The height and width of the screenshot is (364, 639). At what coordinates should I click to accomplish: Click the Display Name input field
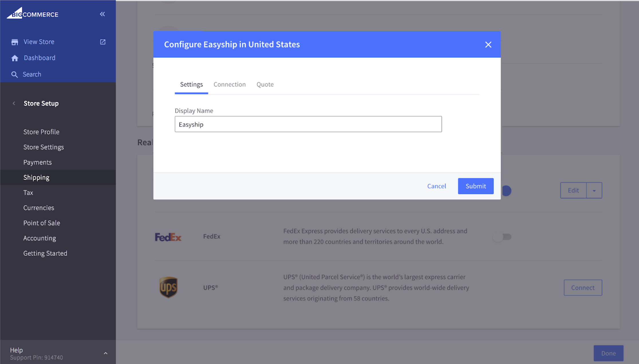click(308, 124)
